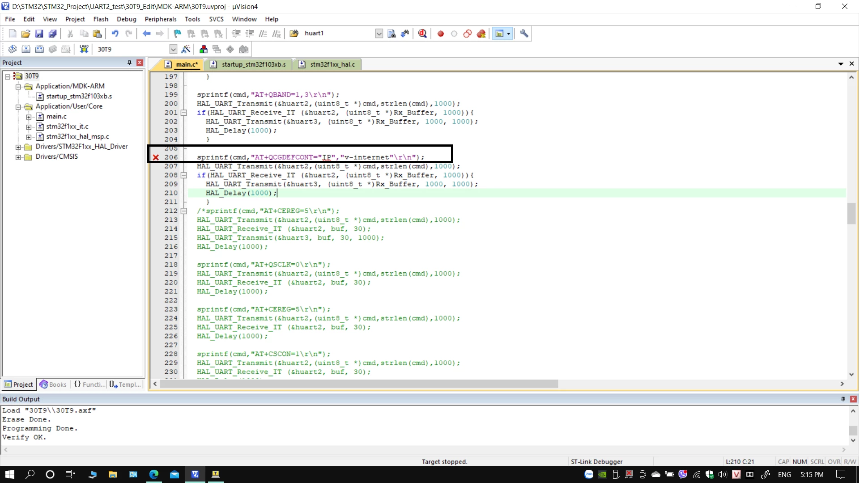
Task: Undo the last edit via the toolbar
Action: 115,34
